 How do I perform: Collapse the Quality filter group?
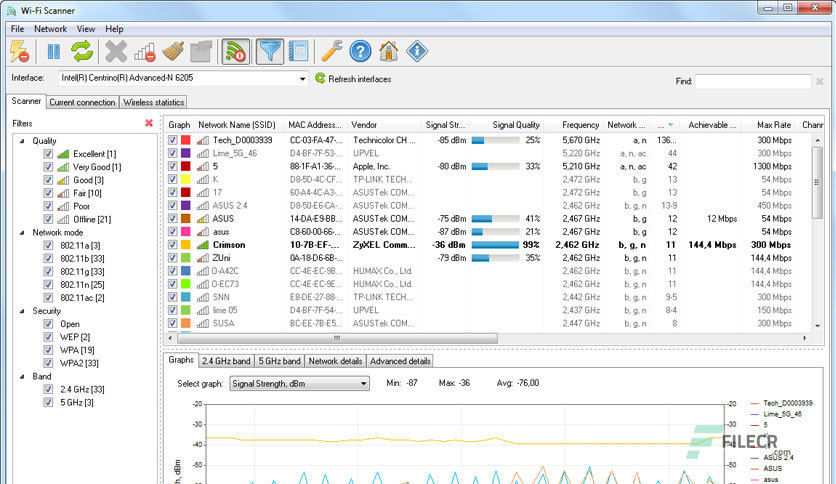pyautogui.click(x=22, y=141)
